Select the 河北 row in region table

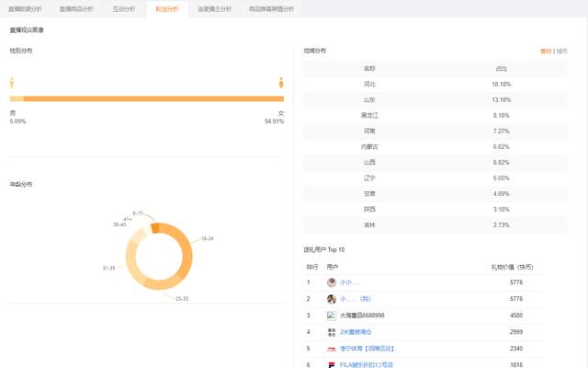(435, 84)
